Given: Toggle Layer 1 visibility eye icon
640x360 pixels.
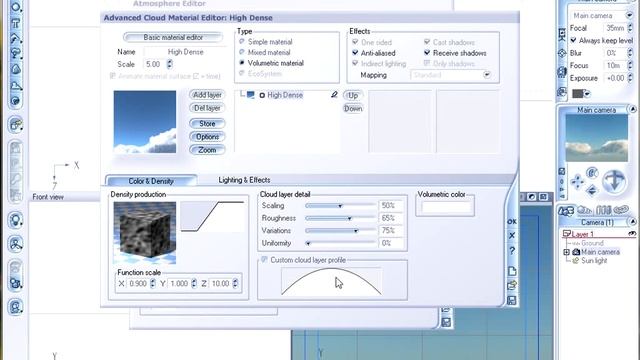Looking at the screenshot, I should 632,233.
